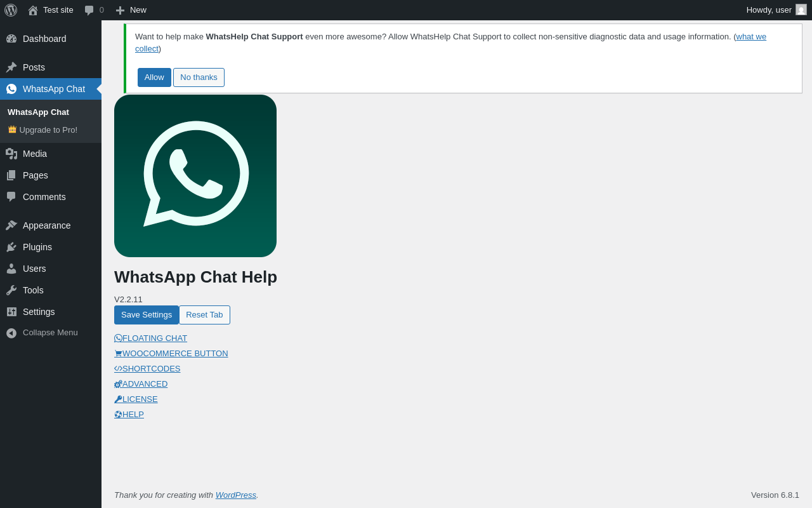Switch to WOOCOMMERCE BUTTON tab
The image size is (812, 508).
click(171, 354)
